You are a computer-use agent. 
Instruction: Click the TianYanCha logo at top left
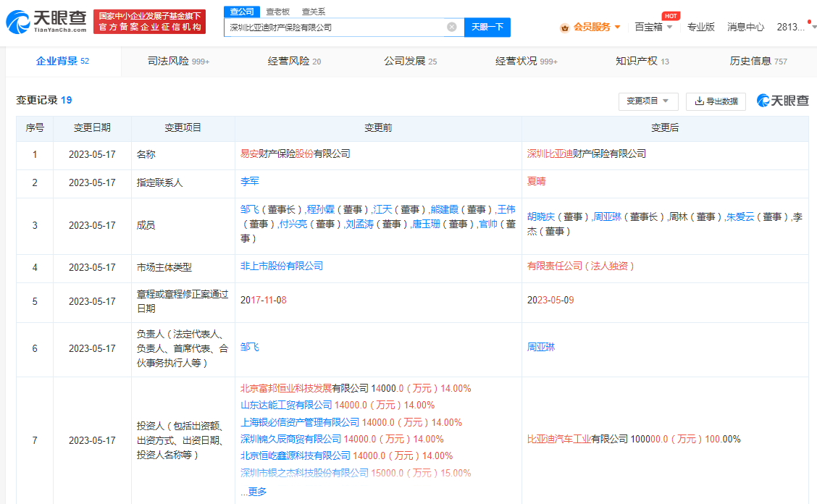coord(46,22)
